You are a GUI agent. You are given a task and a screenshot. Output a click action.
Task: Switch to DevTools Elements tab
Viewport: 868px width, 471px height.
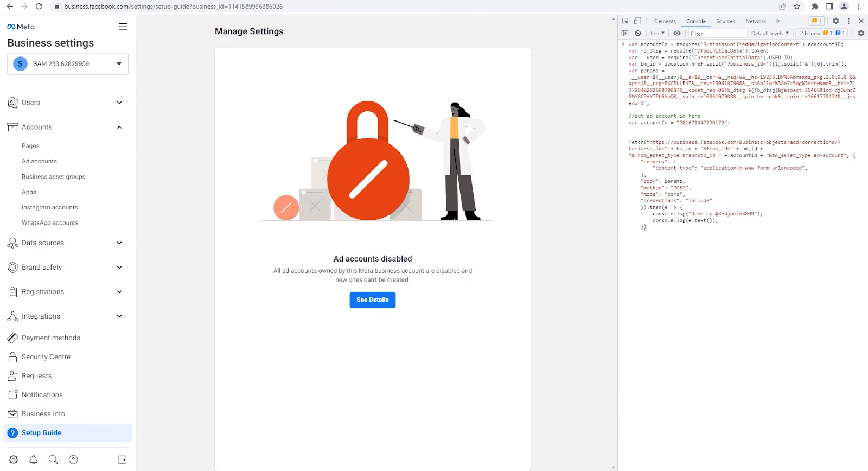(x=665, y=21)
